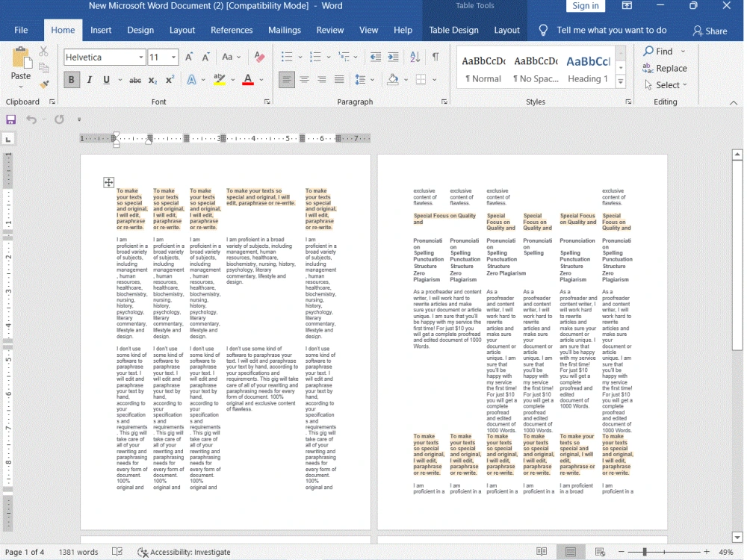The width and height of the screenshot is (747, 560).
Task: Click the spelling proofing status icon
Action: point(117,552)
